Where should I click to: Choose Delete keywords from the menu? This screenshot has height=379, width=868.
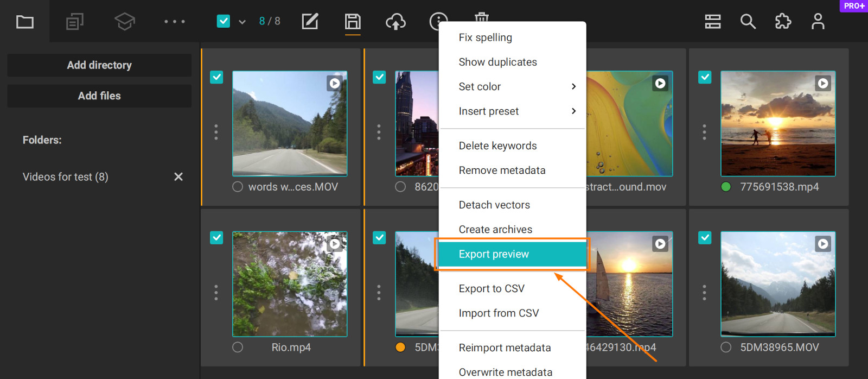(x=512, y=146)
